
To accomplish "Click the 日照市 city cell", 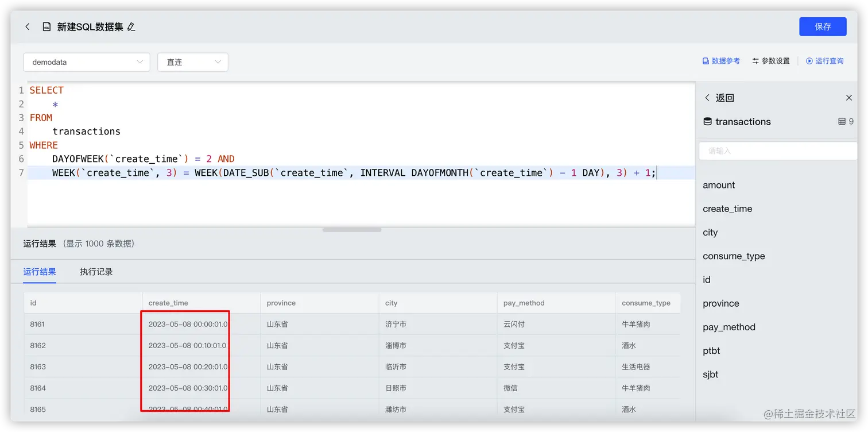I will (438, 388).
